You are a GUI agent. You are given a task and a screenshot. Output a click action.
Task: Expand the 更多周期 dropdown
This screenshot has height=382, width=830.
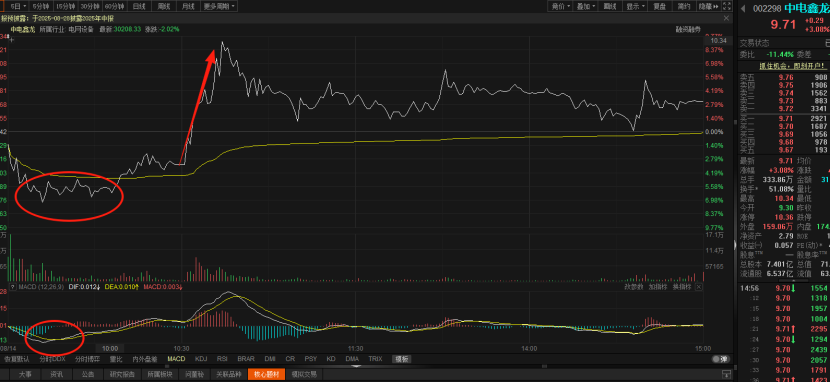[219, 6]
